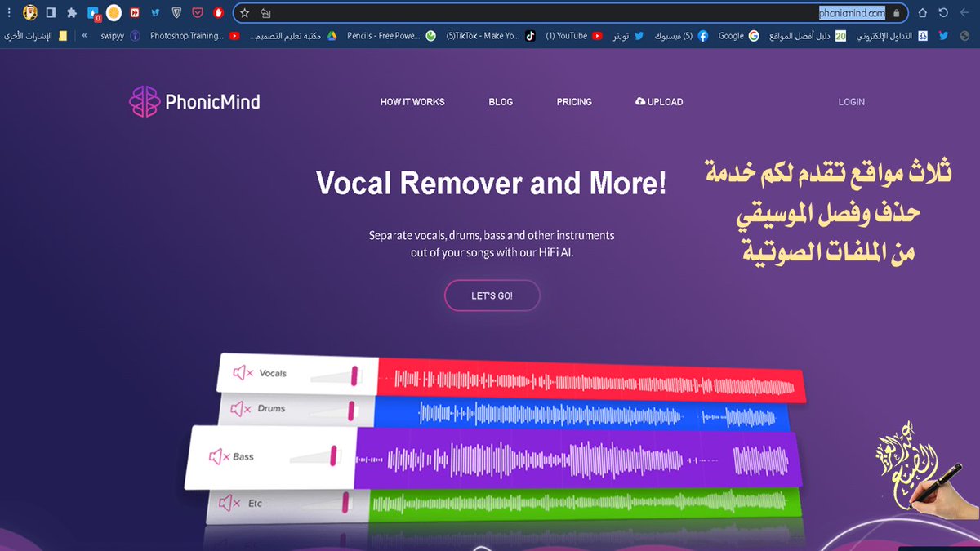
Task: Toggle the browser side panel icon
Action: click(x=51, y=13)
